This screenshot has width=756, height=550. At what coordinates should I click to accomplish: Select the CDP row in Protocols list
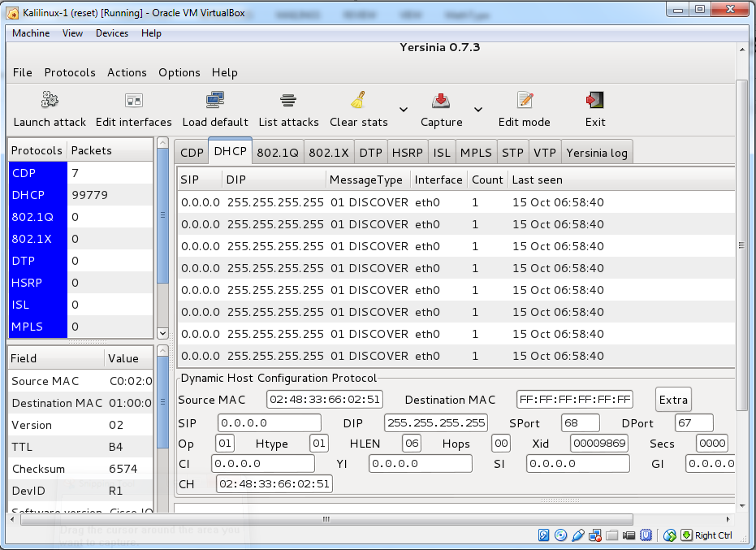[x=81, y=173]
